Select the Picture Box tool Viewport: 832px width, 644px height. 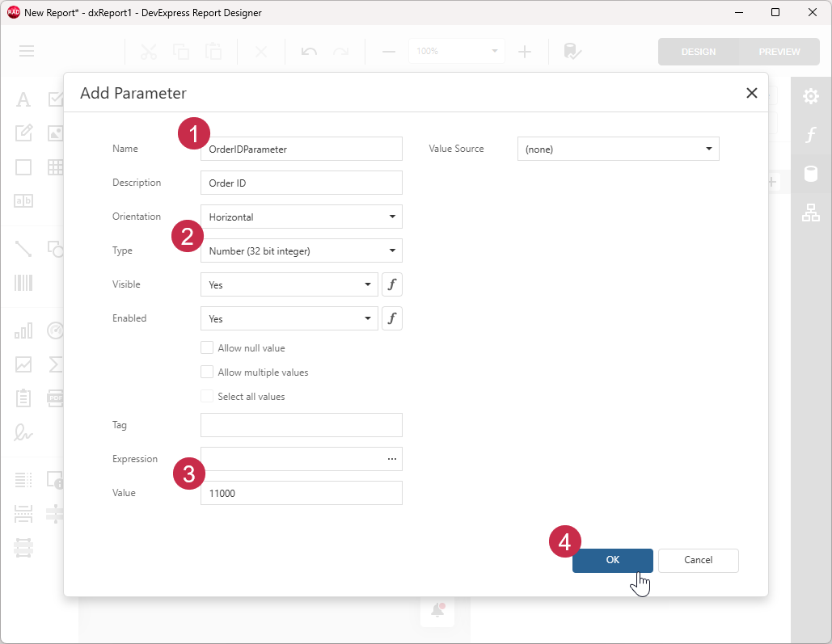click(55, 133)
